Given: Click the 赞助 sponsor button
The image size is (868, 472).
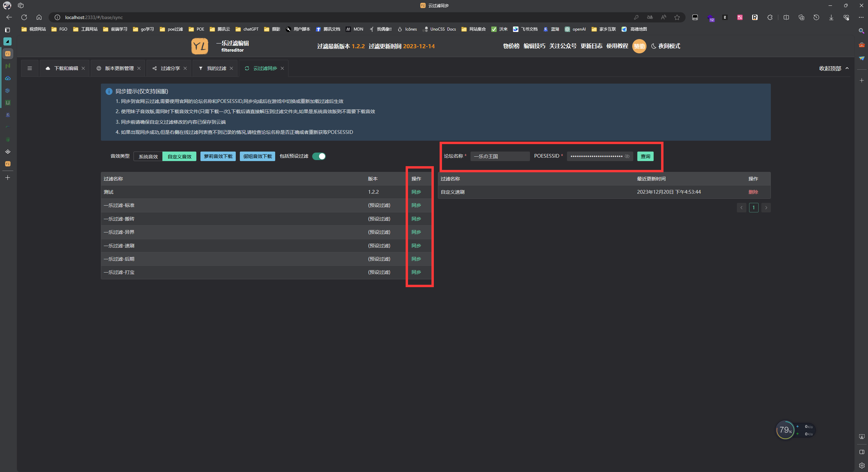Looking at the screenshot, I should point(639,46).
